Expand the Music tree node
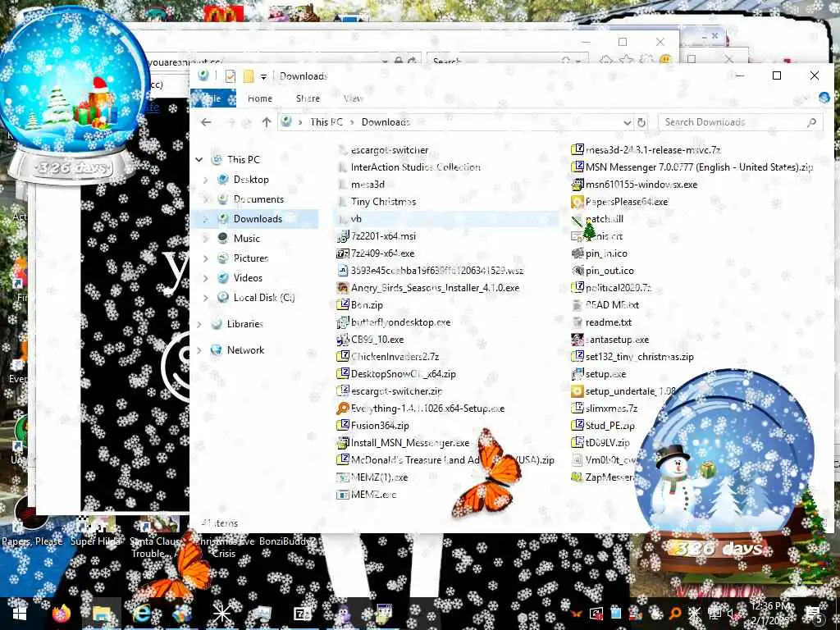Image resolution: width=840 pixels, height=630 pixels. 206,239
